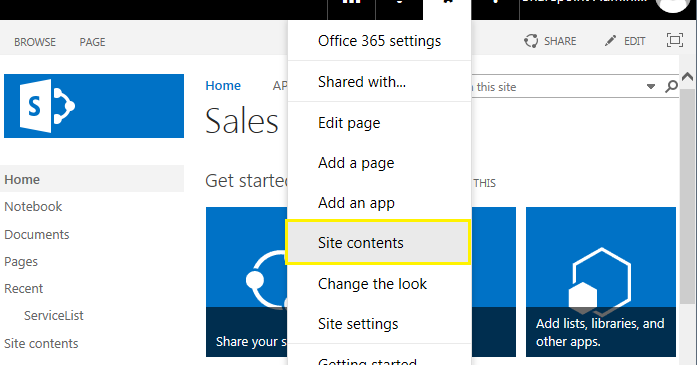Select Home in left navigation
Screen dimensions: 697x365
click(x=92, y=179)
